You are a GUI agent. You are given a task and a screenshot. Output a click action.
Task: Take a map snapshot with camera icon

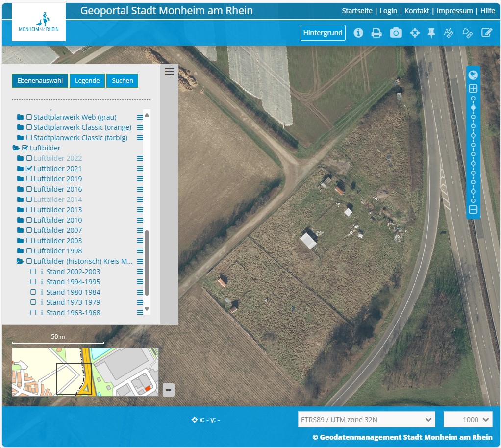[x=396, y=33]
